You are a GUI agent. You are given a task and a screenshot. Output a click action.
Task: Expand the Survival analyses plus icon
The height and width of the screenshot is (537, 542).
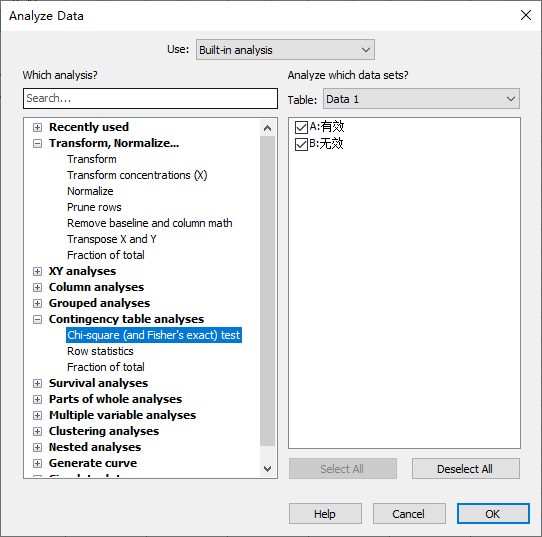[x=37, y=383]
